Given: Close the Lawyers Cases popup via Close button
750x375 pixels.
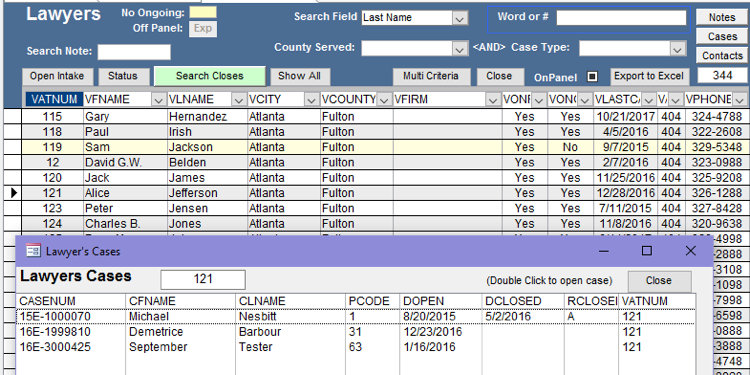Looking at the screenshot, I should [x=659, y=281].
